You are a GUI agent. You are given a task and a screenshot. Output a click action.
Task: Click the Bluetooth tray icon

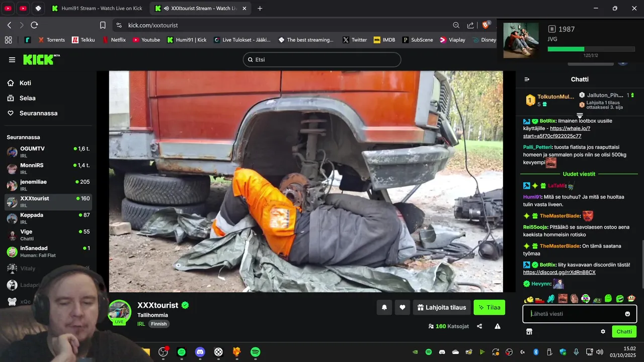(x=536, y=352)
